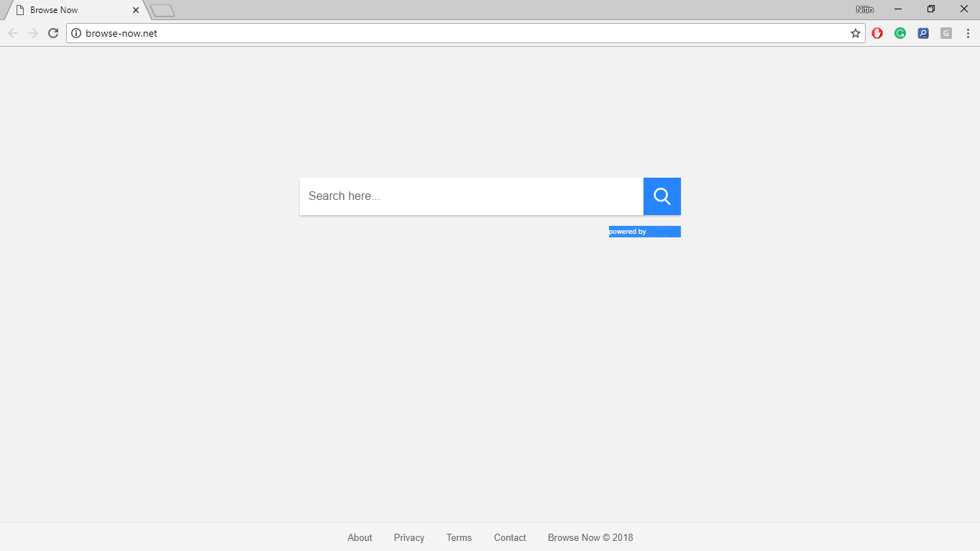Screen dimensions: 980x551
Task: Click the page info icon in address bar
Action: tap(75, 33)
